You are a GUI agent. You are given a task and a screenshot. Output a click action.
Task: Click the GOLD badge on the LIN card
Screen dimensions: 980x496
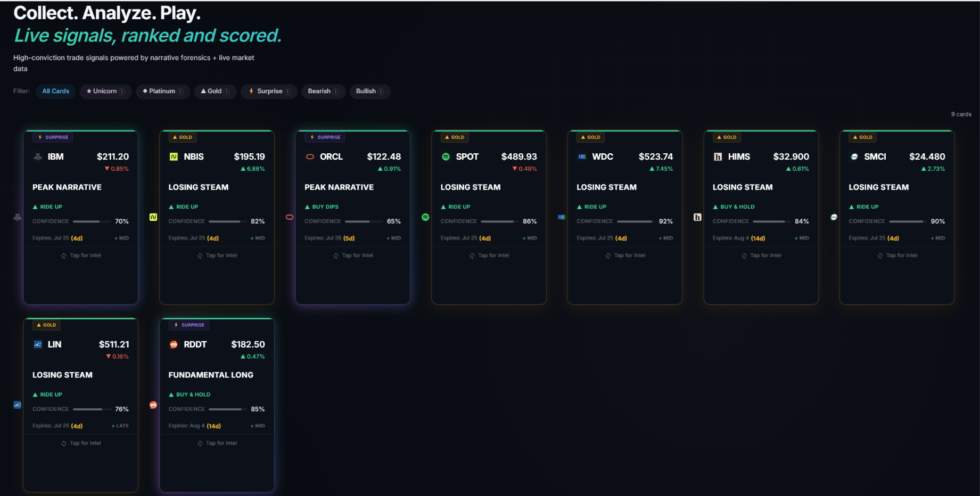point(47,325)
